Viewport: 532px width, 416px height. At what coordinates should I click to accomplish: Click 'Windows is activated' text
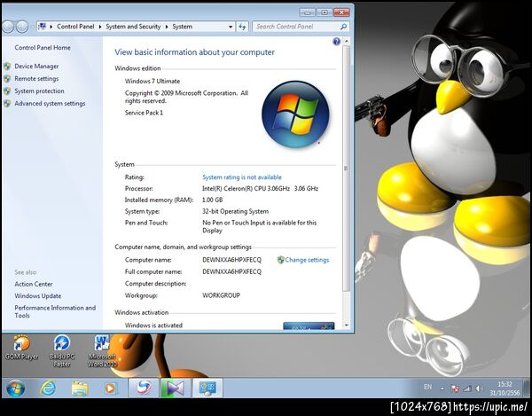point(153,325)
